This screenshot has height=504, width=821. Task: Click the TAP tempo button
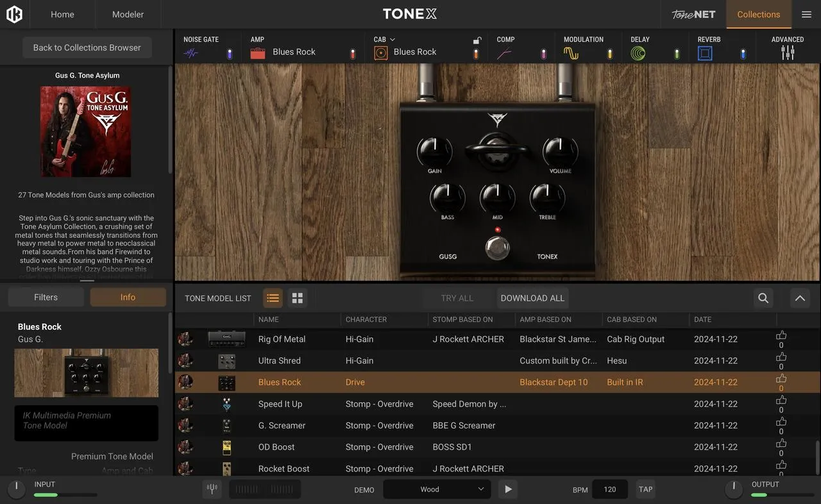coord(645,489)
